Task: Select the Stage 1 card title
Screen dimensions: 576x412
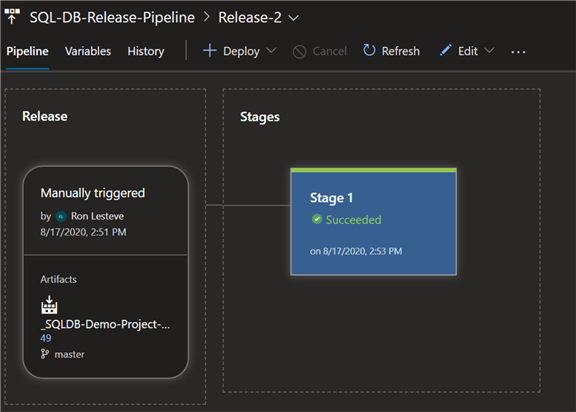Action: [331, 198]
